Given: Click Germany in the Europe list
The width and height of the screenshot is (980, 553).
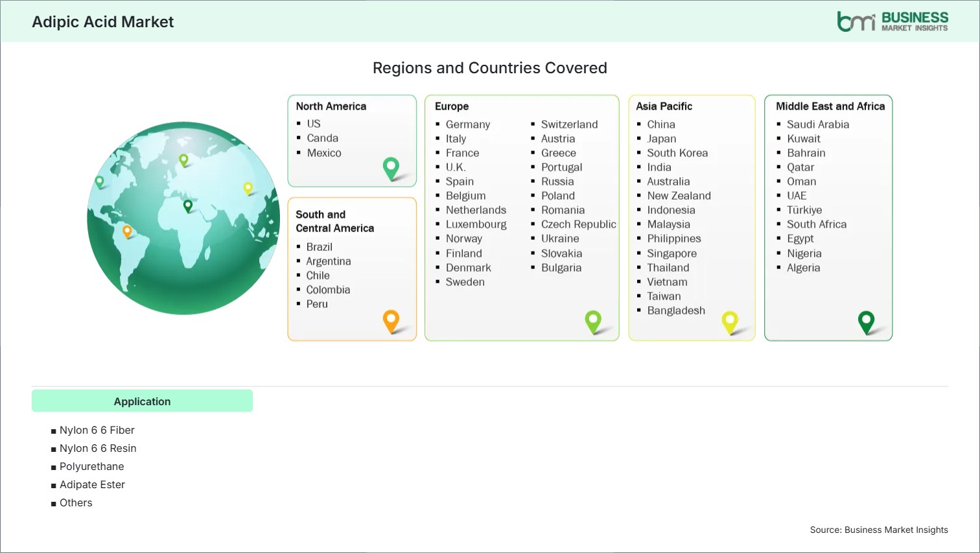Looking at the screenshot, I should tap(468, 124).
